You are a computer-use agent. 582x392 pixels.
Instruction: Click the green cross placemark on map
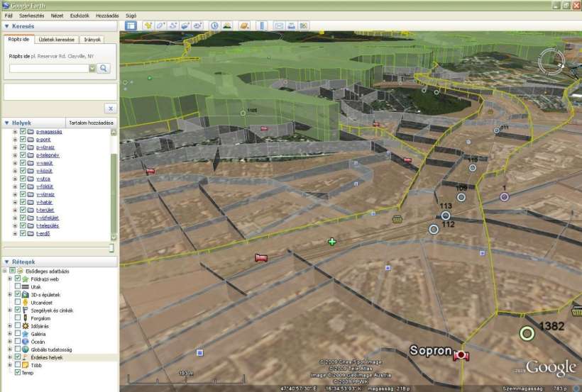[332, 242]
